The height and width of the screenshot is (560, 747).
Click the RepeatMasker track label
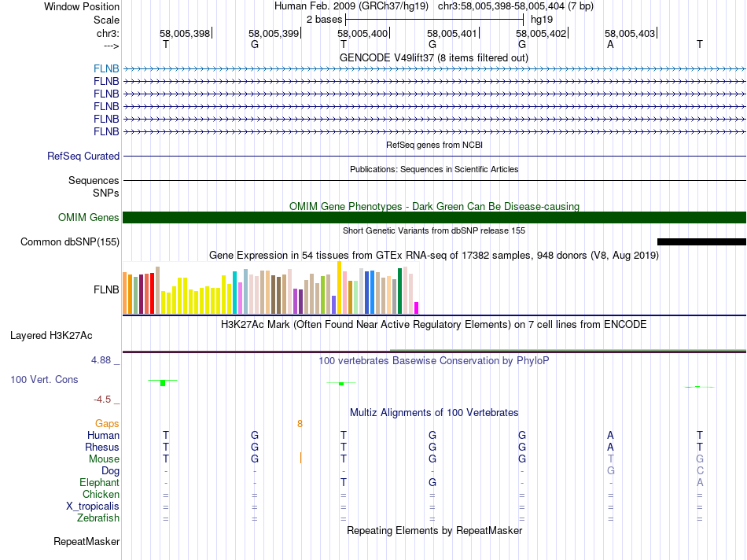pos(86,541)
